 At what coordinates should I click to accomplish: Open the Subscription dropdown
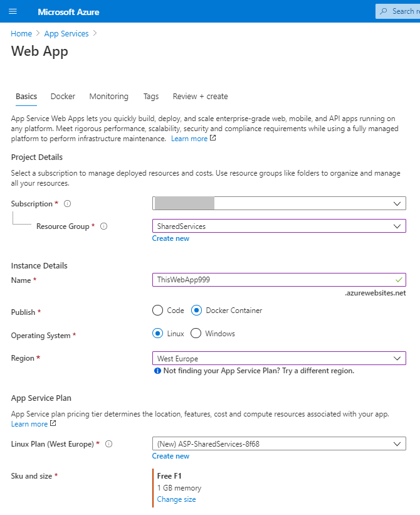point(279,203)
